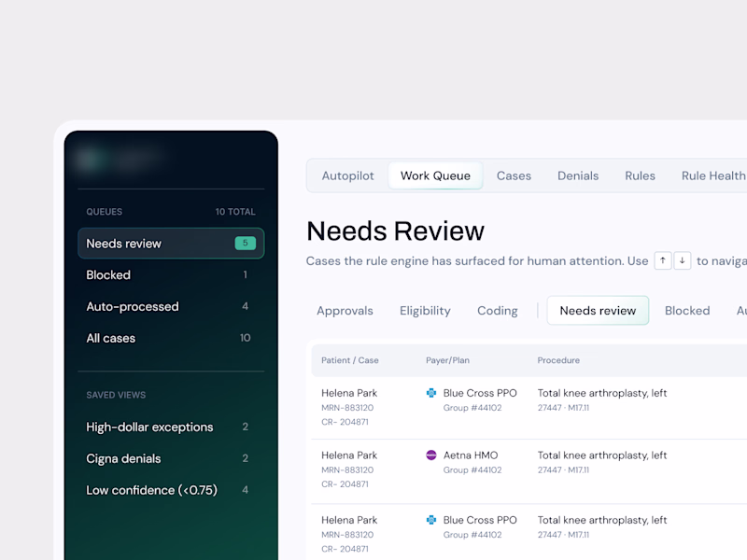The width and height of the screenshot is (747, 560).
Task: Click the SAVED VIEWS section label
Action: click(x=116, y=395)
